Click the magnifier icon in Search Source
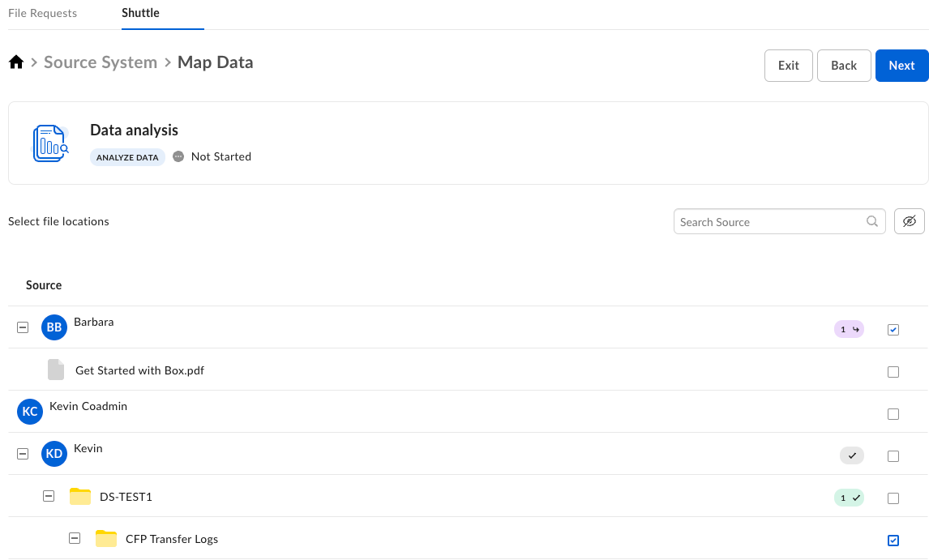Viewport: 929px width, 560px height. [872, 221]
